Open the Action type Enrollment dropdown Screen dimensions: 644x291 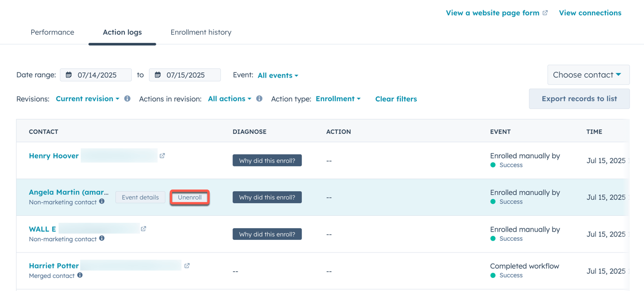338,98
